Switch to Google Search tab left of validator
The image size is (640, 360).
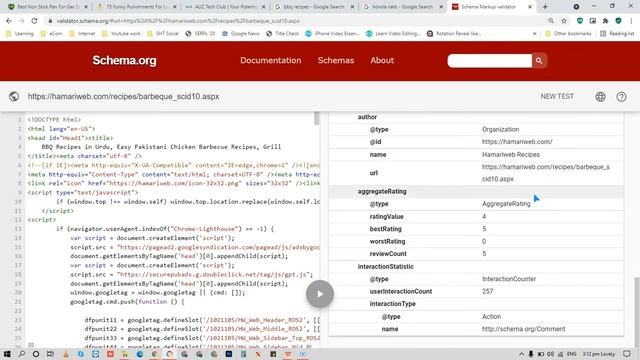point(403,7)
